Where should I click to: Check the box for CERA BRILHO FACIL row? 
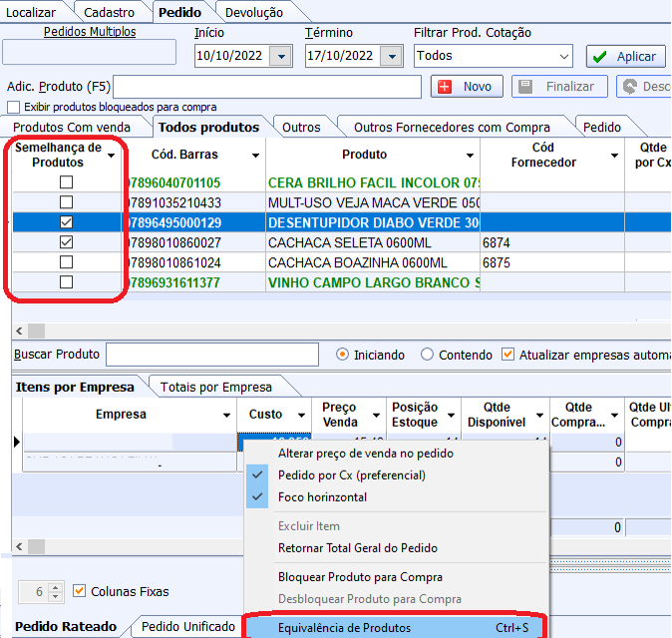pyautogui.click(x=66, y=182)
